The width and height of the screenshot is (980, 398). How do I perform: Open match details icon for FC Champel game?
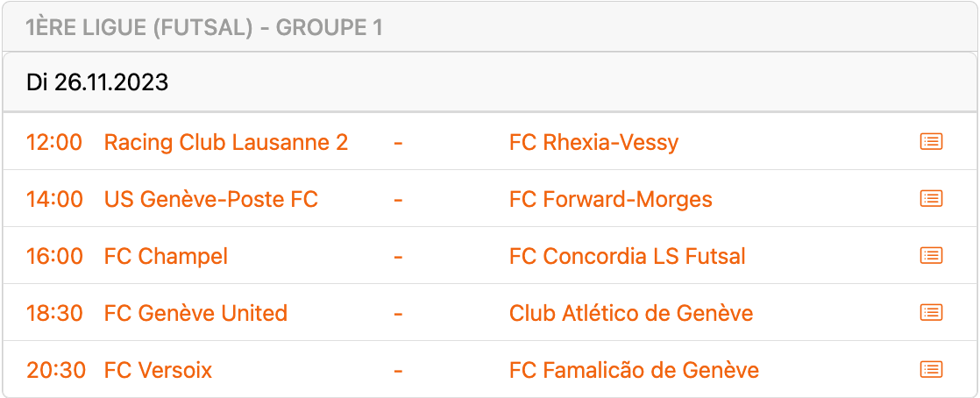931,256
